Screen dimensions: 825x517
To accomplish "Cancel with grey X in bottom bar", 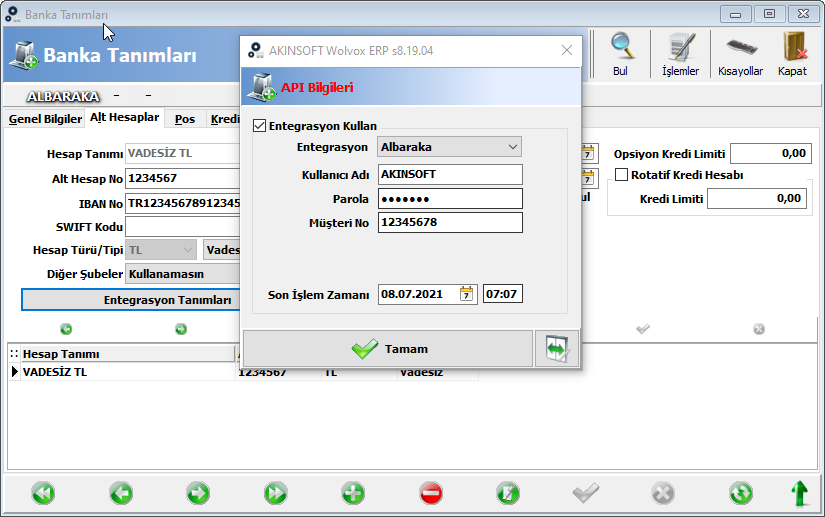I will (x=663, y=493).
